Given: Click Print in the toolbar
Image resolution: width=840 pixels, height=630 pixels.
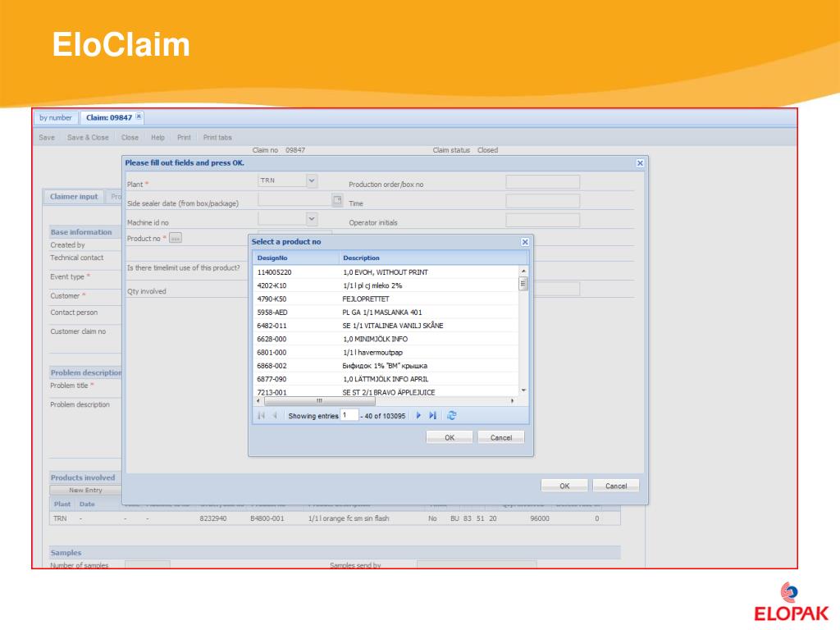Looking at the screenshot, I should click(x=184, y=138).
